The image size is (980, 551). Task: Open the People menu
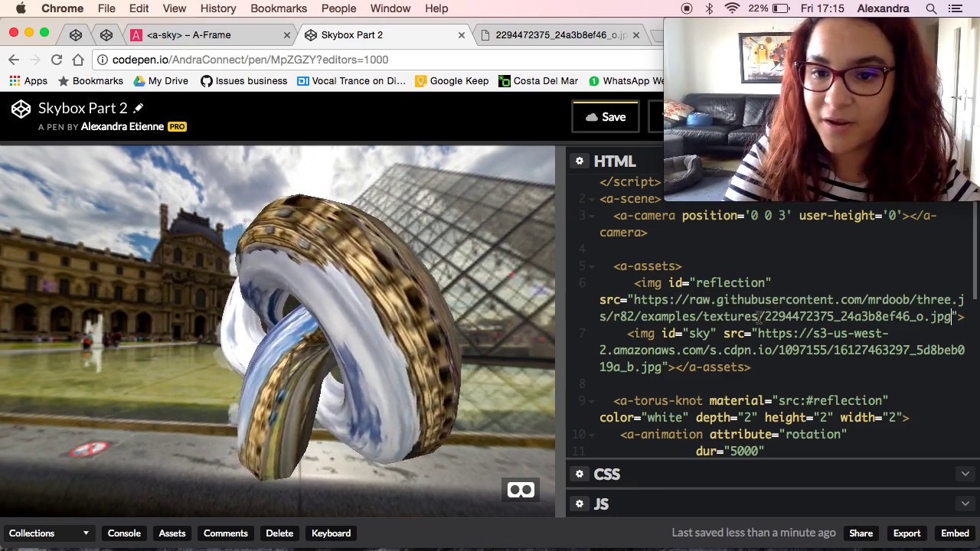[x=338, y=8]
